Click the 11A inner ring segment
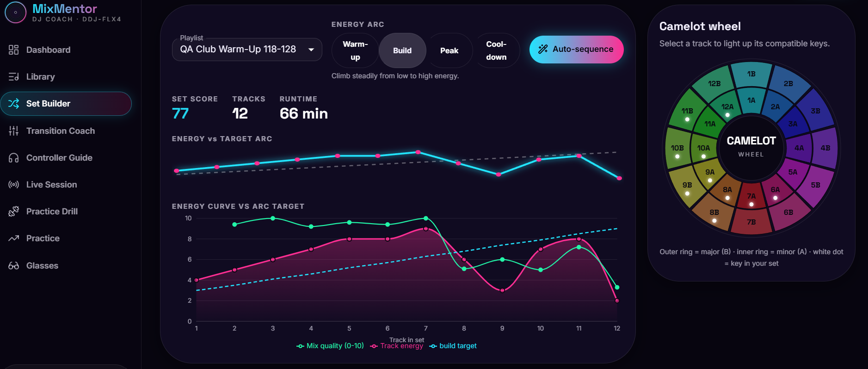Screen dimensions: 868x369 [x=710, y=124]
